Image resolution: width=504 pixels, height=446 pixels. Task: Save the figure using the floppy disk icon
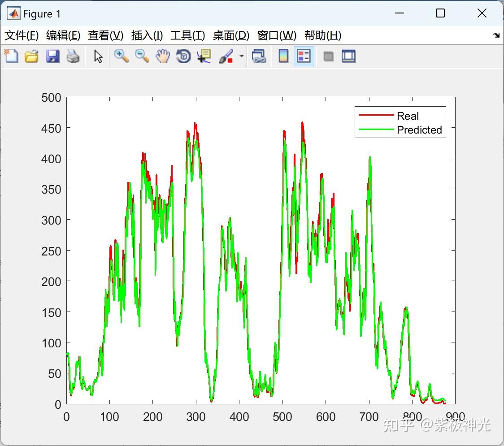click(x=52, y=56)
